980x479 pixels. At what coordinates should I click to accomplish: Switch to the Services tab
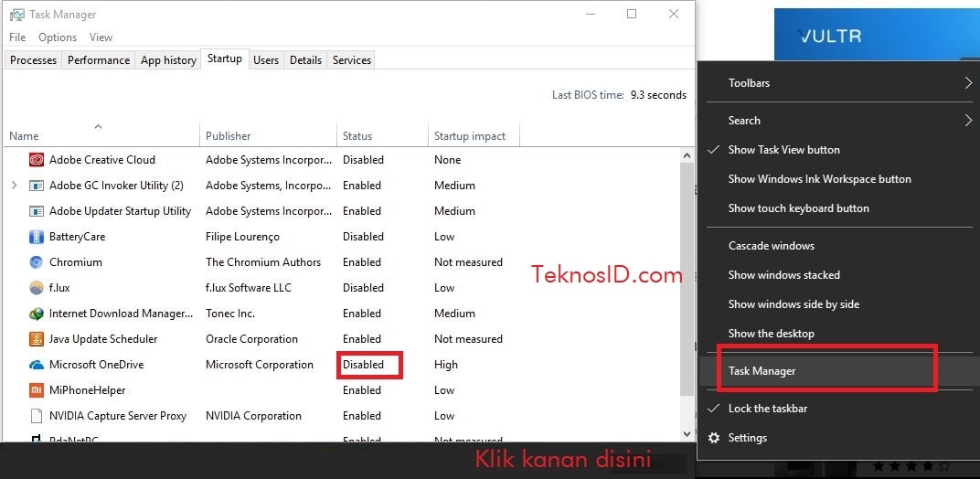(x=352, y=60)
